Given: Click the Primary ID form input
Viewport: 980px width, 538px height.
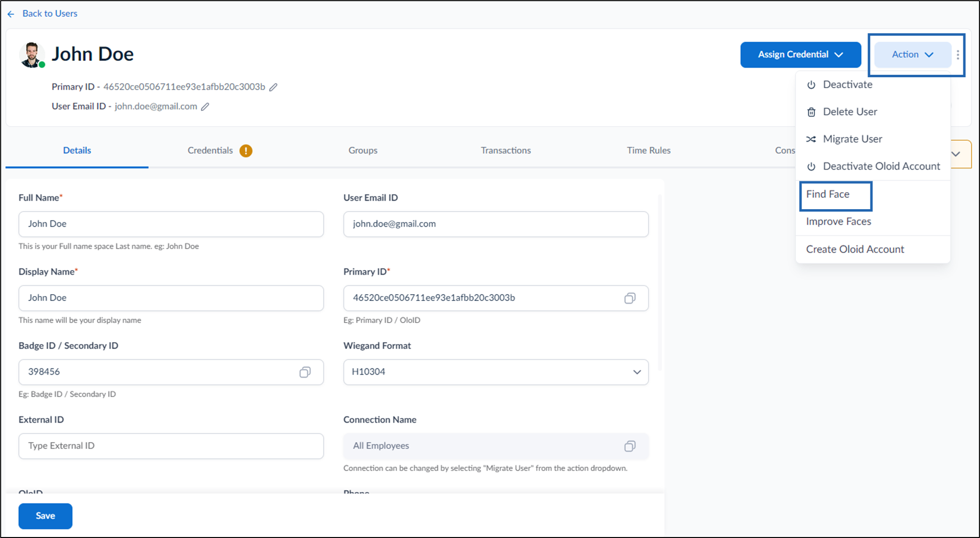Looking at the screenshot, I should click(x=496, y=298).
